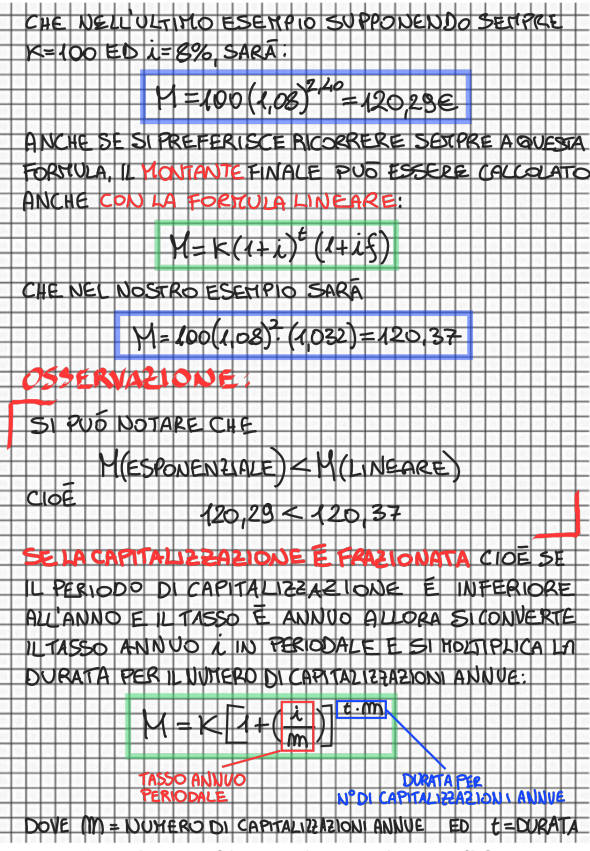The width and height of the screenshot is (590, 851).
Task: Click the green-boxed formula M=K(1+i)^t(1+if)
Action: click(x=277, y=245)
